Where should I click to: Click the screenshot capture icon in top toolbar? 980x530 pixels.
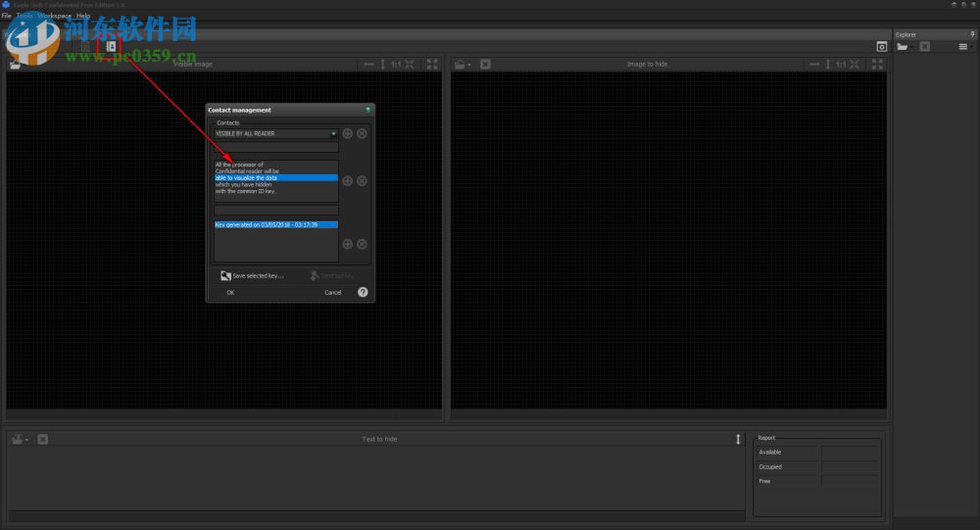(881, 46)
